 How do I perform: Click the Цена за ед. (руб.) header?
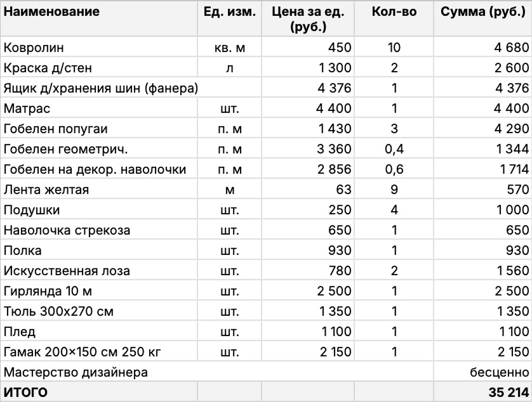point(307,19)
